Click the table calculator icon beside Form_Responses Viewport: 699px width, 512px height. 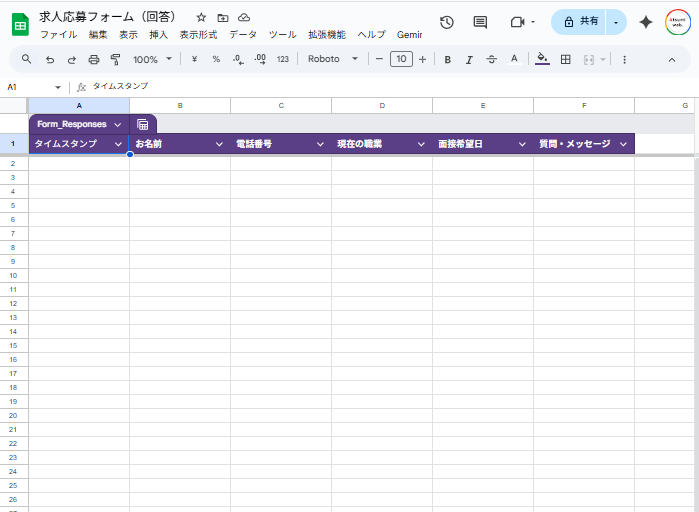143,124
